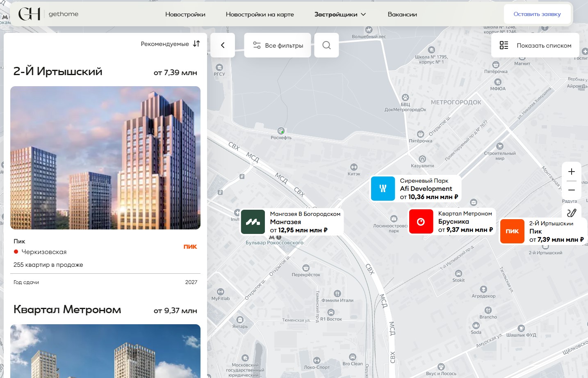Collapse the listing panel with back chevron
Viewport: 588px width, 378px height.
click(x=223, y=45)
